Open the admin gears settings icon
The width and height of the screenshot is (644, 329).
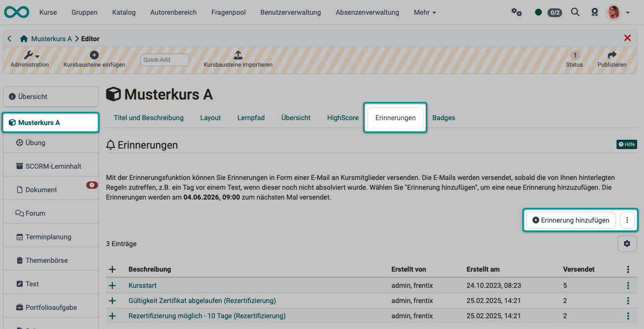(517, 12)
